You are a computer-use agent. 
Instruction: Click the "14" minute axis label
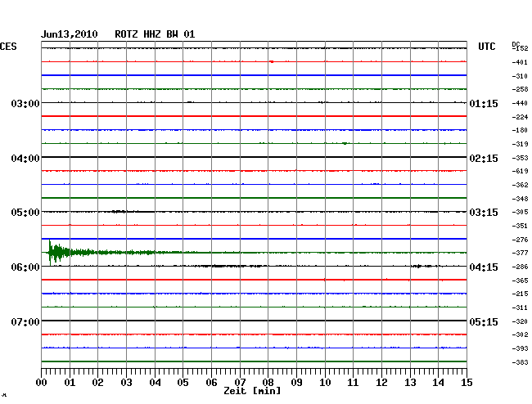(438, 383)
